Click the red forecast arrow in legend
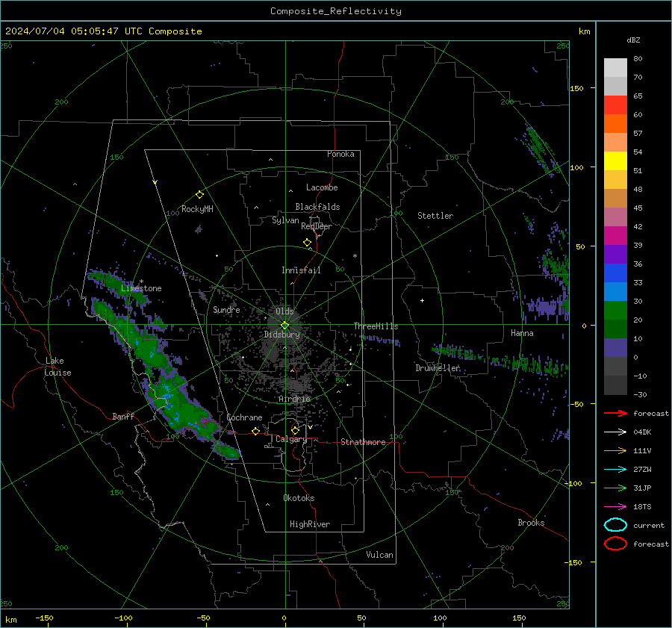 pos(615,413)
